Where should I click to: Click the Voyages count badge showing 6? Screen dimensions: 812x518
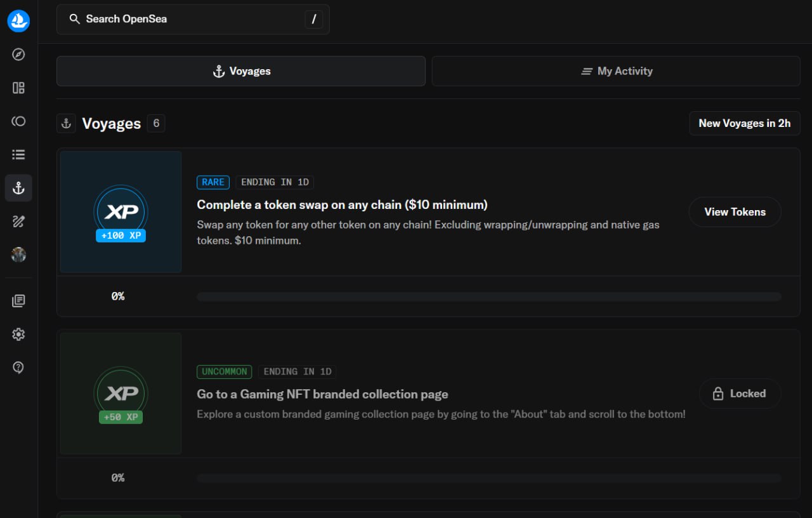[156, 123]
